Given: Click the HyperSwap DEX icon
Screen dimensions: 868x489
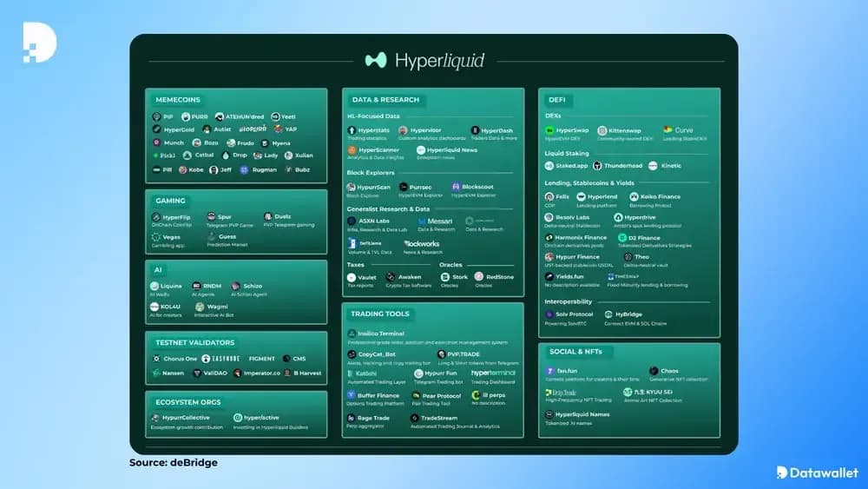Looking at the screenshot, I should pos(549,130).
